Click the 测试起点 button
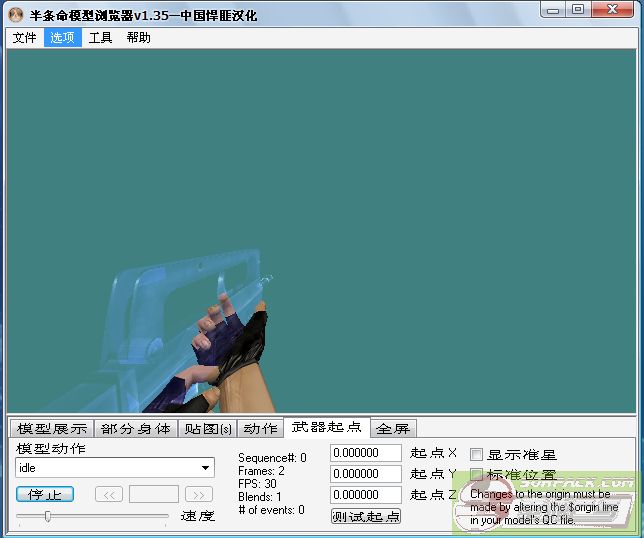Image resolution: width=644 pixels, height=538 pixels. [x=366, y=516]
